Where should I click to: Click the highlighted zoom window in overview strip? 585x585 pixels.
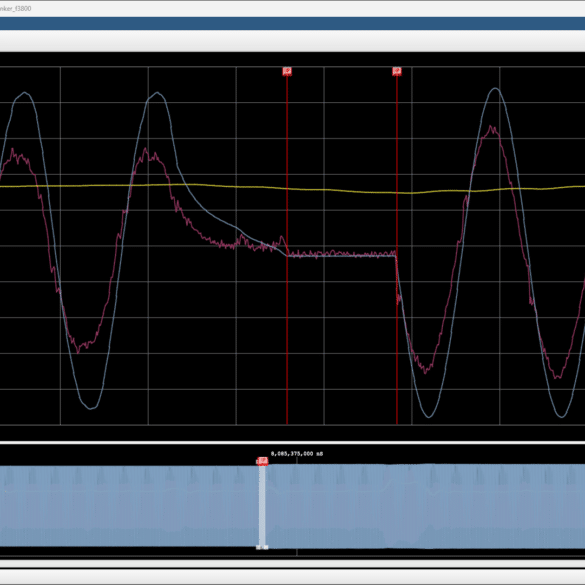tap(262, 506)
